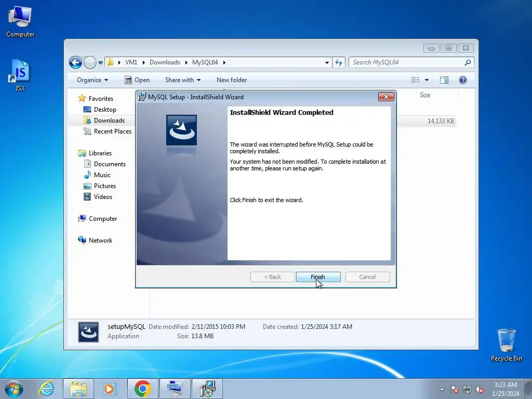Open Recent Places in navigation pane

[x=112, y=131]
